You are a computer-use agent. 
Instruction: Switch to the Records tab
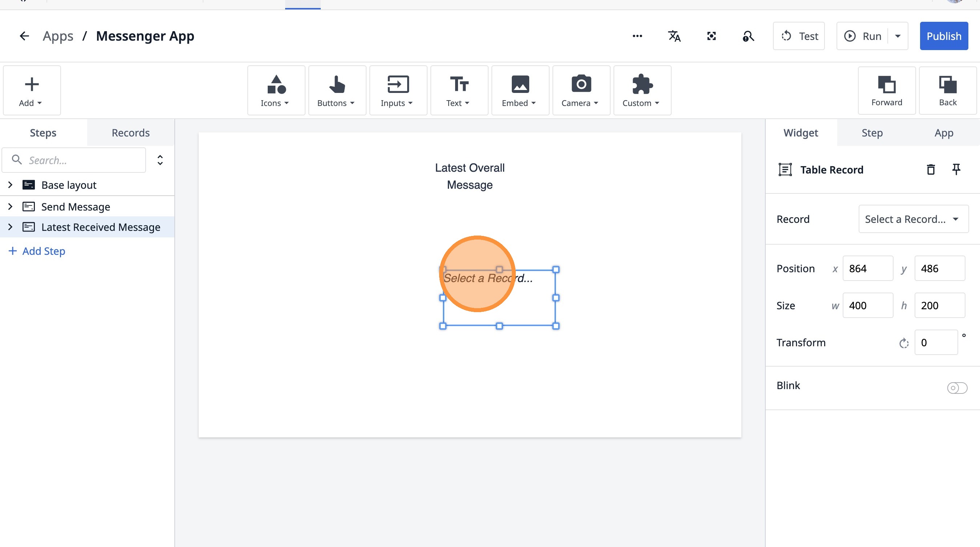click(130, 132)
